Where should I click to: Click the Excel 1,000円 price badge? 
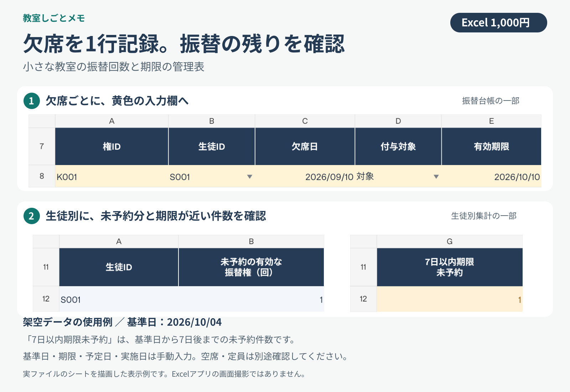(x=498, y=23)
